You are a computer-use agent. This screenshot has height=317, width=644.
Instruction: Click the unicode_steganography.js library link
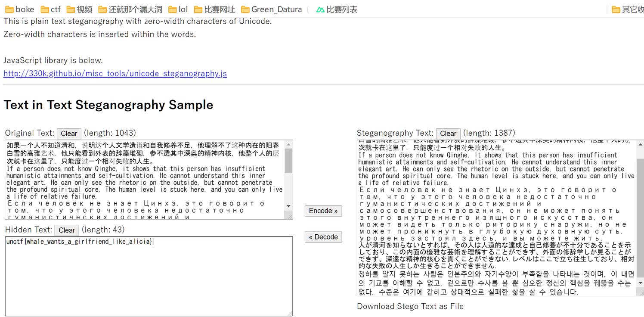[115, 74]
